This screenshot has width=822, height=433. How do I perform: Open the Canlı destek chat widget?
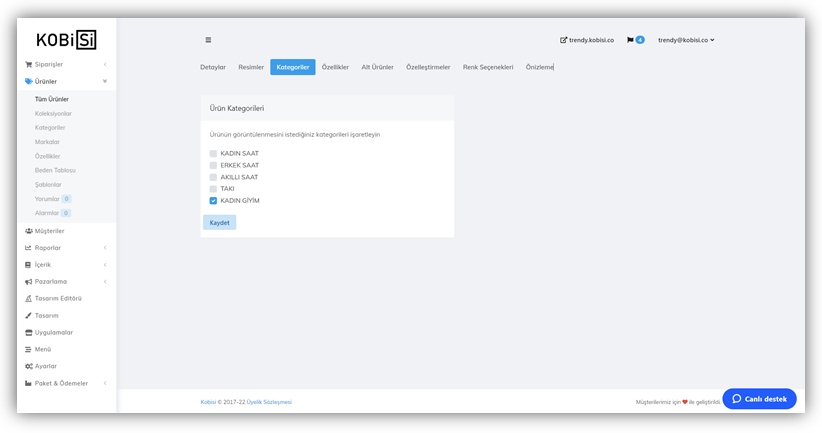(759, 399)
